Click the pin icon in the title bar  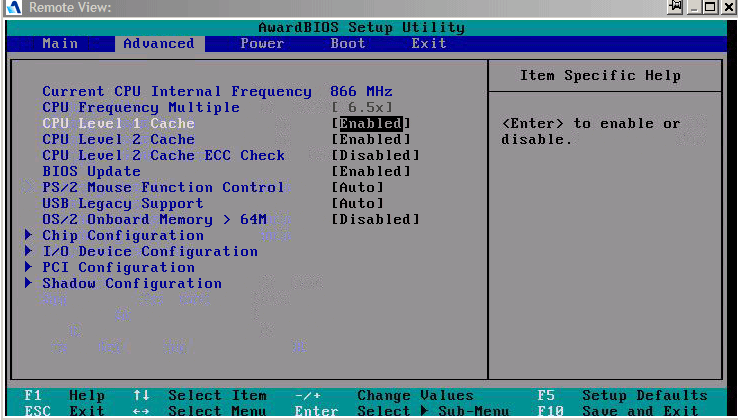(x=675, y=7)
